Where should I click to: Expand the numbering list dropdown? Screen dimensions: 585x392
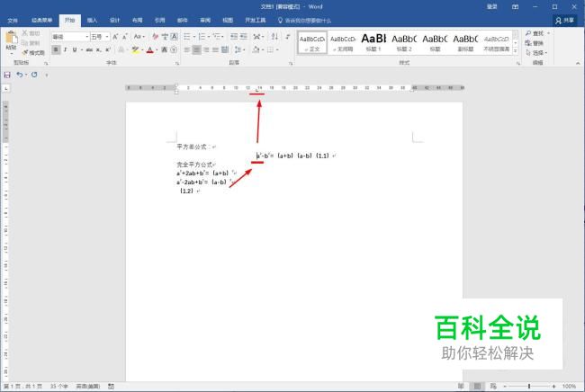(x=209, y=37)
